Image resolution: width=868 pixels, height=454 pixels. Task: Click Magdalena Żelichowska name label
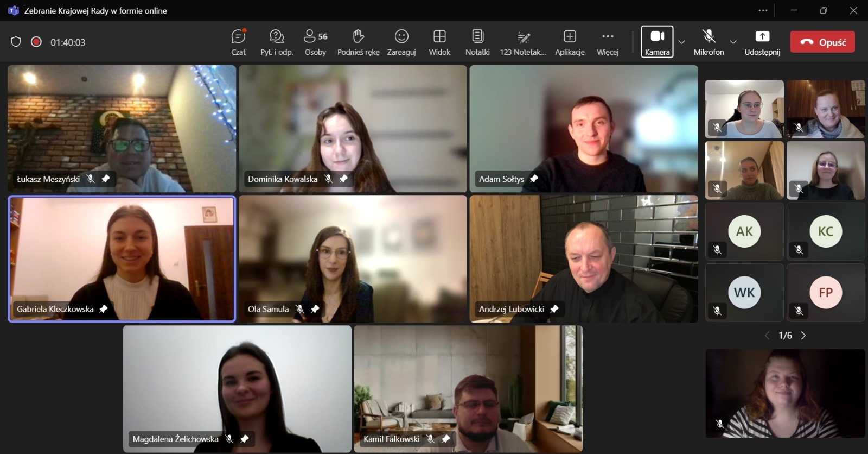175,439
